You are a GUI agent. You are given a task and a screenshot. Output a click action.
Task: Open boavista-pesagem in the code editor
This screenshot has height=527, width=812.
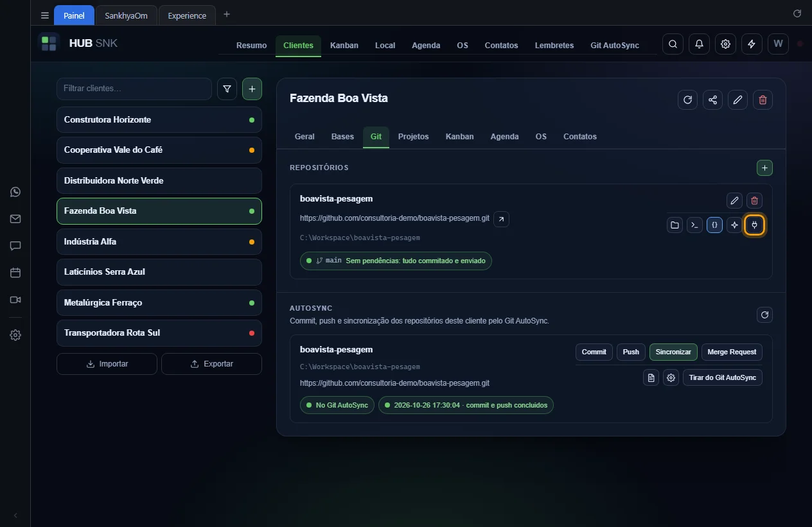714,225
